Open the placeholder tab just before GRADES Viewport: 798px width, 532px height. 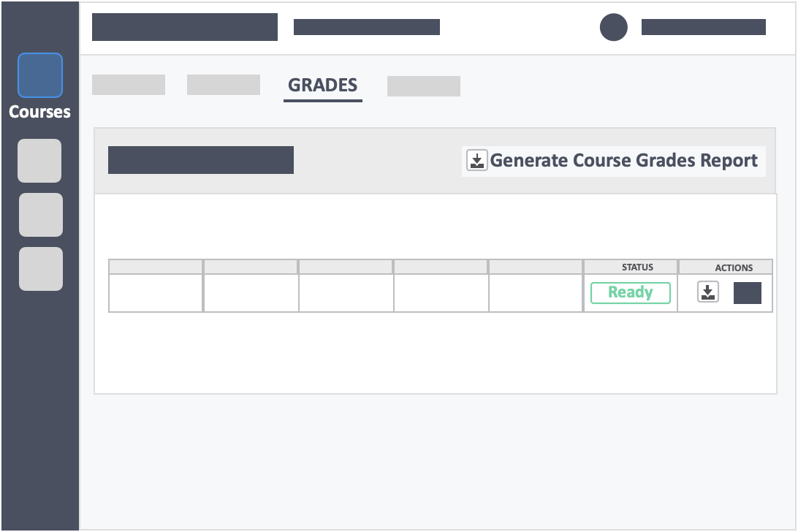(224, 85)
